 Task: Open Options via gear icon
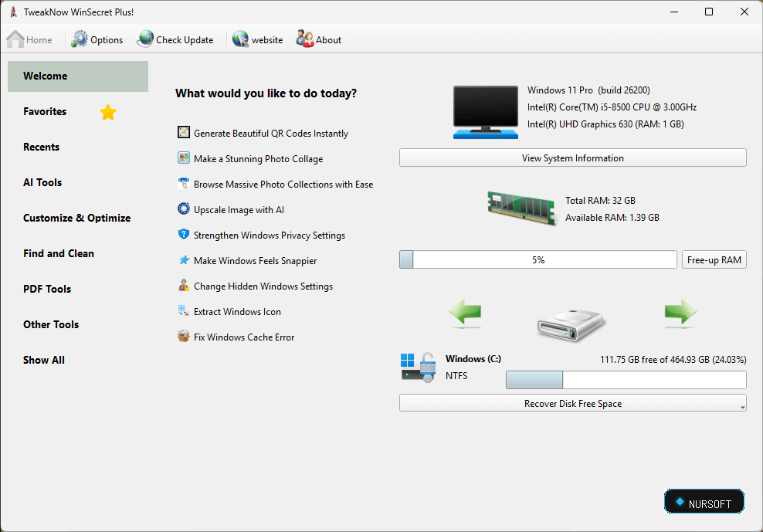pyautogui.click(x=80, y=39)
